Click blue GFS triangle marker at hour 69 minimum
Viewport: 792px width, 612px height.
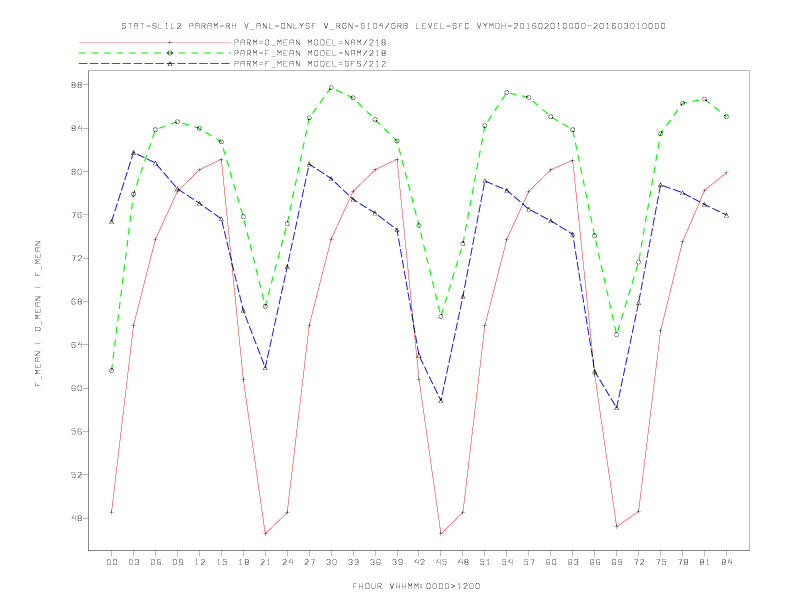[x=617, y=407]
